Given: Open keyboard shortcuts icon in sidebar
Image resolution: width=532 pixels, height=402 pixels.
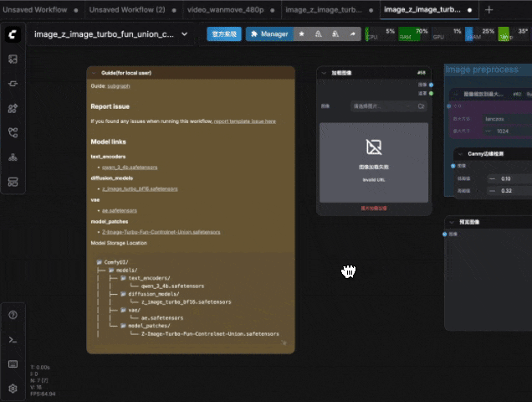Looking at the screenshot, I should click(13, 364).
